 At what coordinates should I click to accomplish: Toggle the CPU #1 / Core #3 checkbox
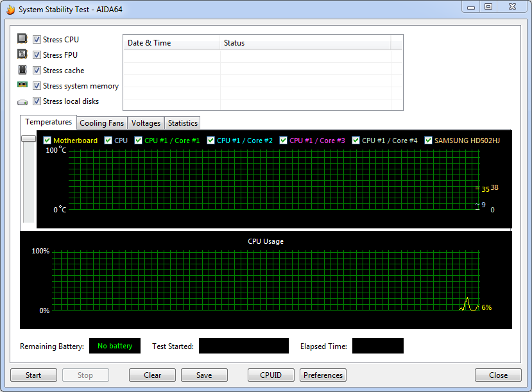[x=284, y=141]
